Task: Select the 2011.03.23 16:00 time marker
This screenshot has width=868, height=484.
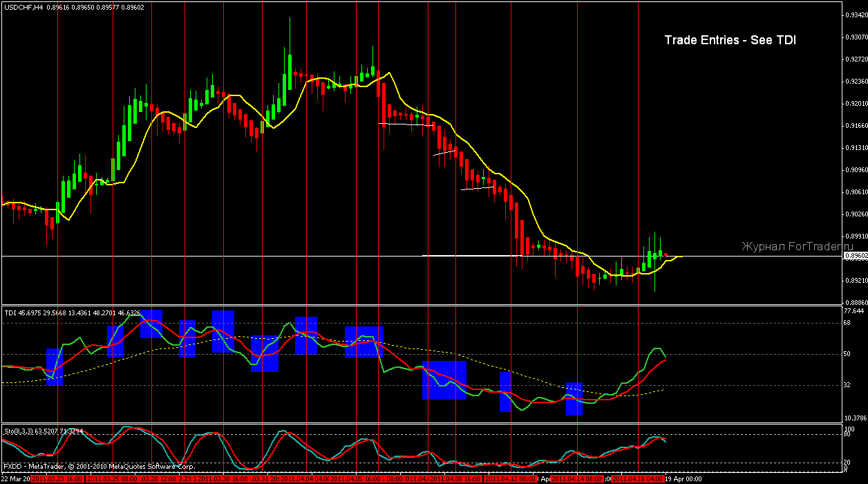Action: coord(56,478)
